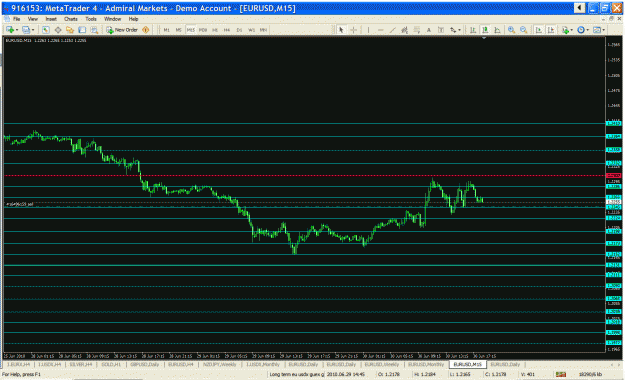Viewport: 625px width, 380px height.
Task: Switch chart to H4 timeframe
Action: click(227, 30)
